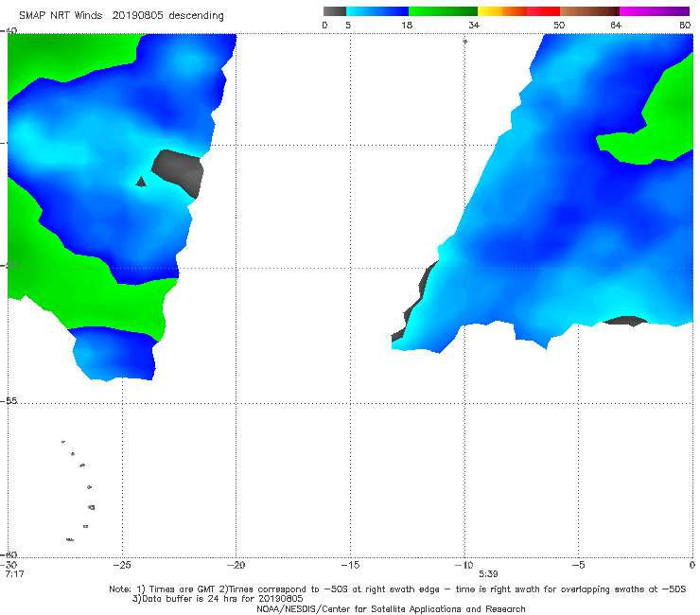Click the isolated blue patch below the left swath's green band
The width and height of the screenshot is (700, 615).
(114, 354)
